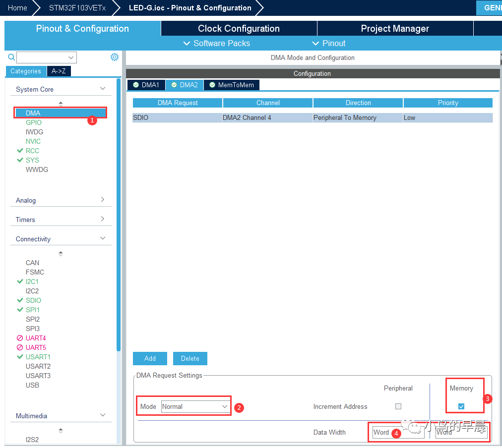Click the DMA1 tab status icon

click(136, 85)
